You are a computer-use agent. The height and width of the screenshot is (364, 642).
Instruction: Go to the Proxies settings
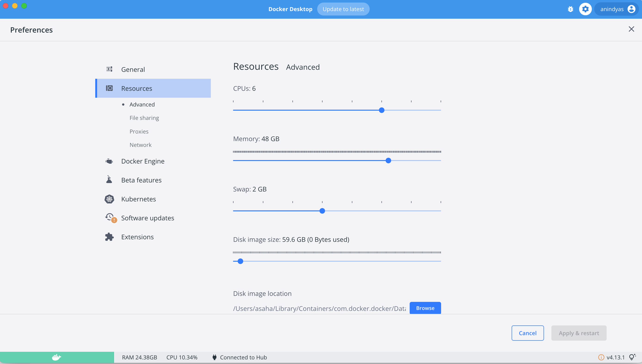pyautogui.click(x=139, y=131)
